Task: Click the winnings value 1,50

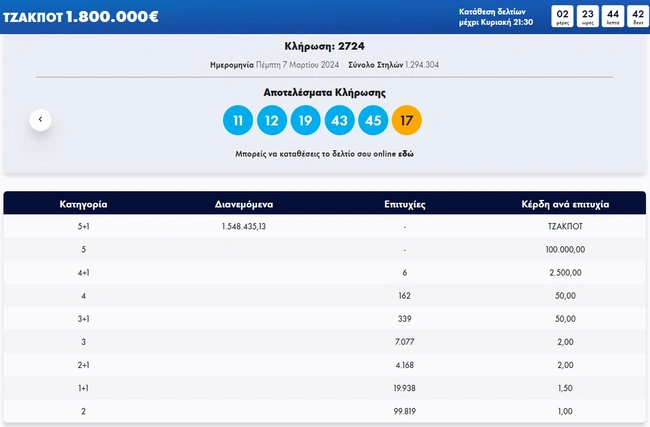Action: coord(565,388)
